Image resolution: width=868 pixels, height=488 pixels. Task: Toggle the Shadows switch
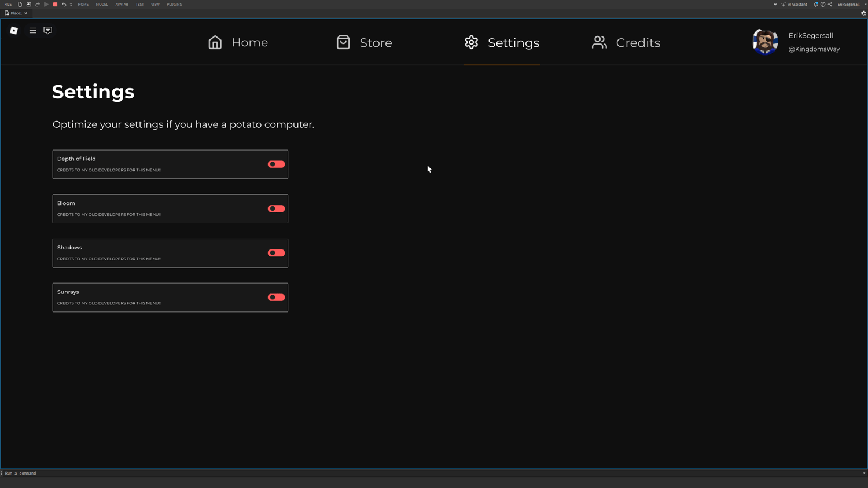[x=276, y=253]
